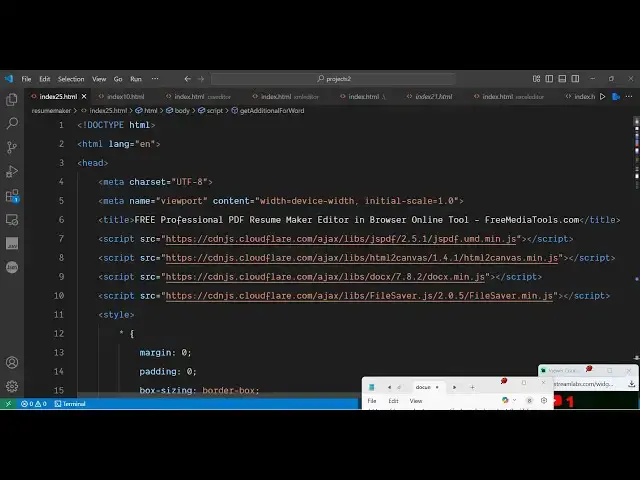Open the jspdf.umd.min.js CDN link

point(341,239)
